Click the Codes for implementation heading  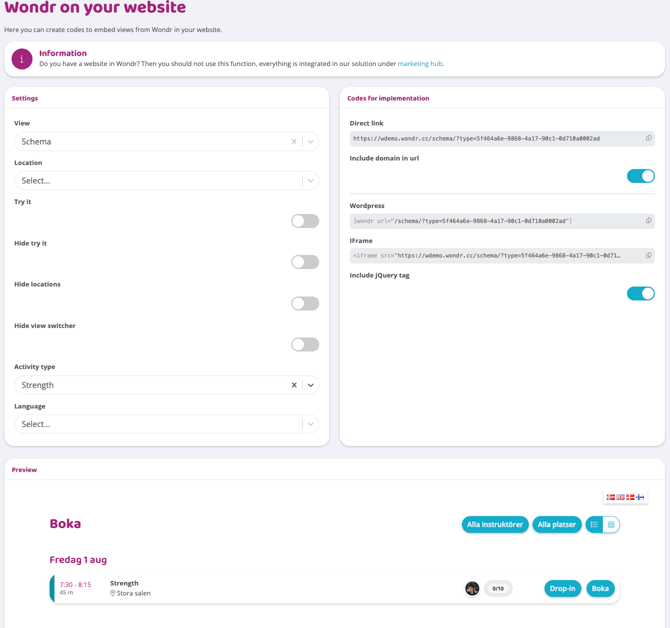click(388, 98)
